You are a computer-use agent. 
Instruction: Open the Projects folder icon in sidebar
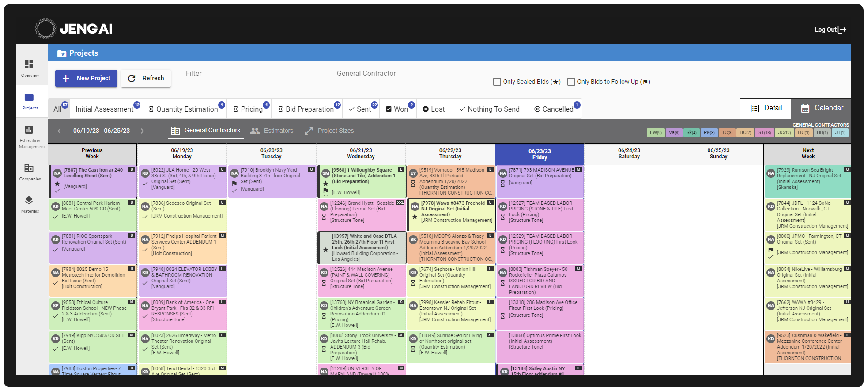click(29, 97)
